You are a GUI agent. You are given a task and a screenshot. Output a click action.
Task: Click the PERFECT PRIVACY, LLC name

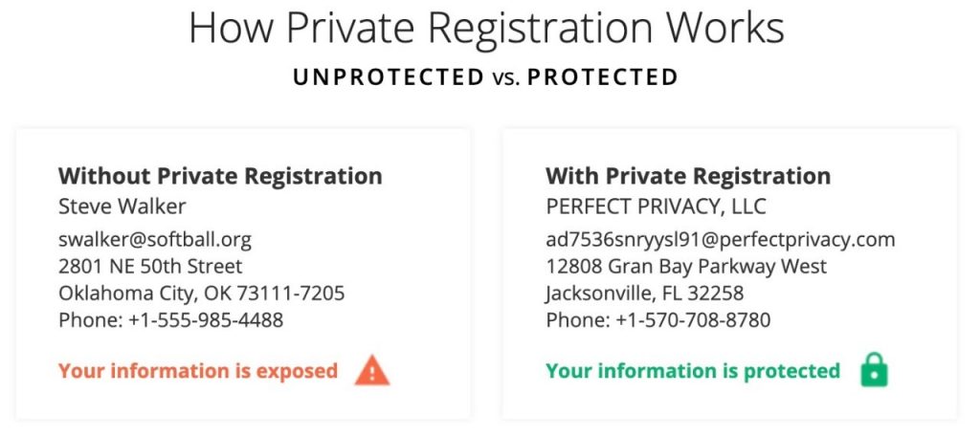point(657,207)
